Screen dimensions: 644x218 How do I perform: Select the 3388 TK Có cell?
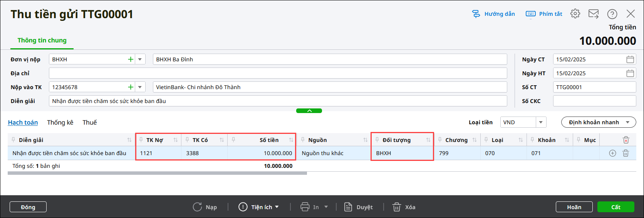(204, 153)
